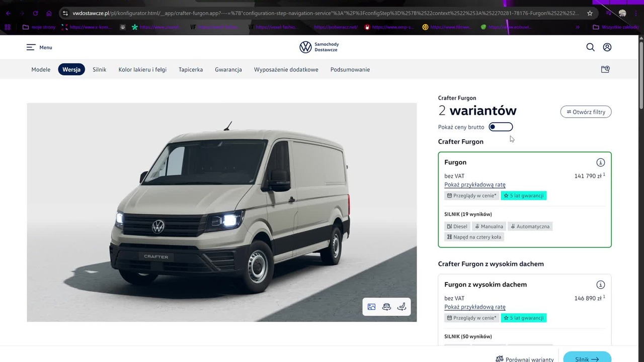Switch to 360 exterior car view

[x=386, y=307]
